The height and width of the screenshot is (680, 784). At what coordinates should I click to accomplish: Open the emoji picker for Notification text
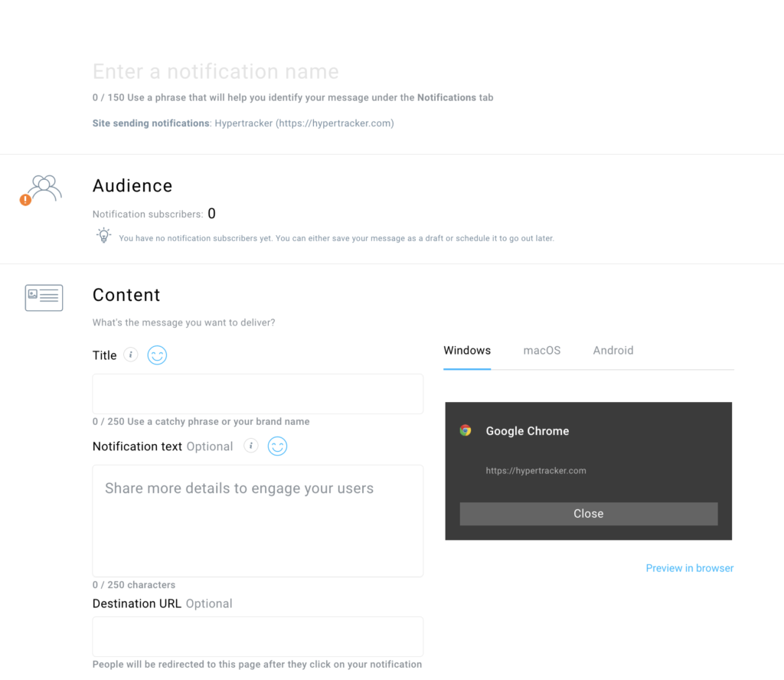pos(277,446)
